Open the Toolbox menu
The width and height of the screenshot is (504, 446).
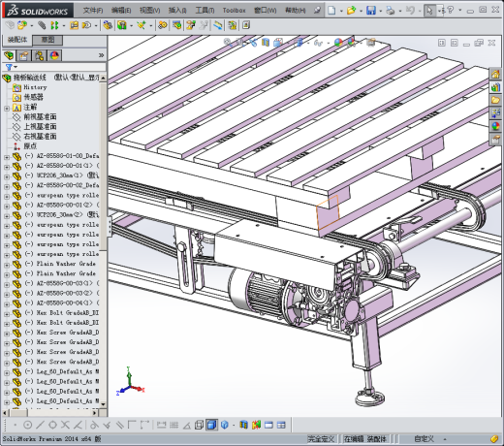[x=234, y=11]
